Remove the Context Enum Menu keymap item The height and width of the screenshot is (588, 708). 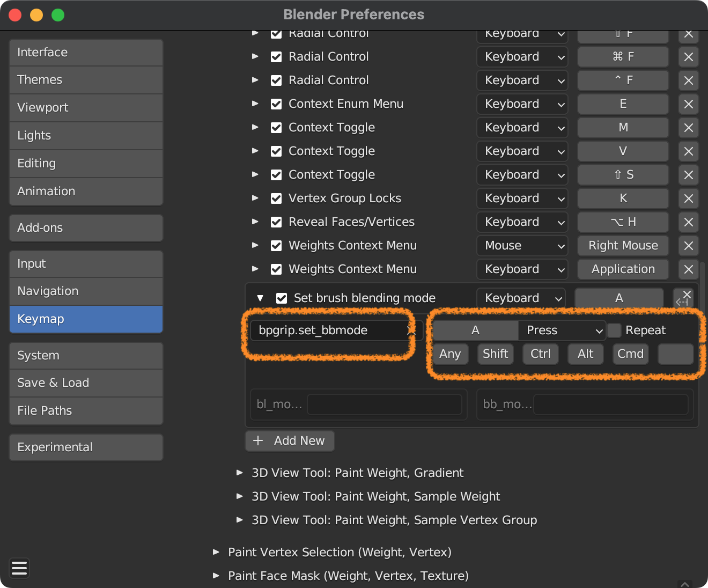(x=689, y=104)
